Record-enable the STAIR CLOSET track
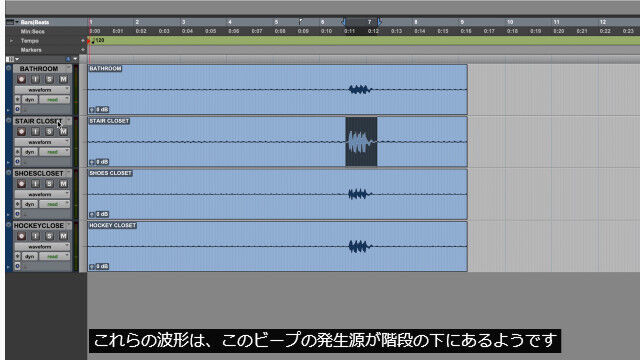 pyautogui.click(x=22, y=131)
